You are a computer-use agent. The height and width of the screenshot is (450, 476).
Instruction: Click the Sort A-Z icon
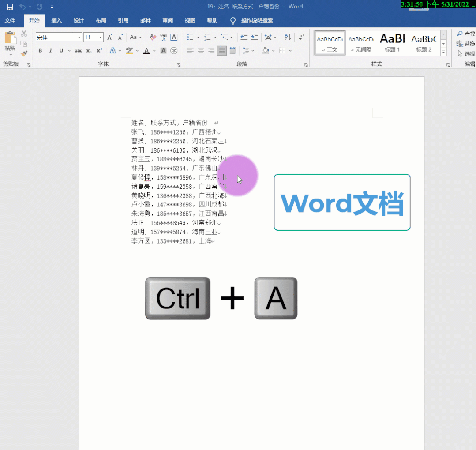tap(288, 37)
